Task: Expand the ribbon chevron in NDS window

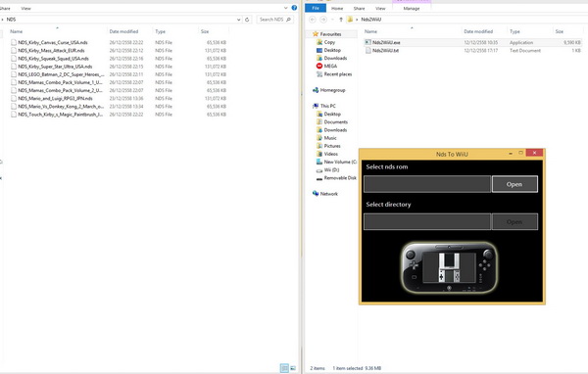Action: [286, 8]
